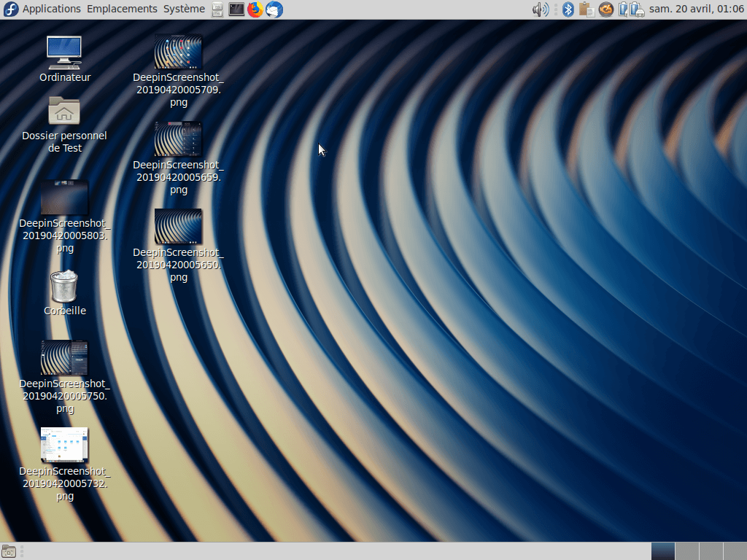Launch Thunderbird mail from the top panel
The height and width of the screenshot is (560, 747).
coord(274,9)
